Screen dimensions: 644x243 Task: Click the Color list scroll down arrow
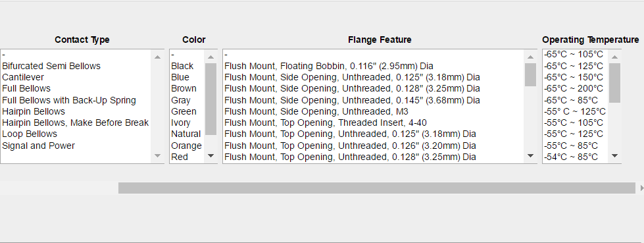(x=211, y=155)
